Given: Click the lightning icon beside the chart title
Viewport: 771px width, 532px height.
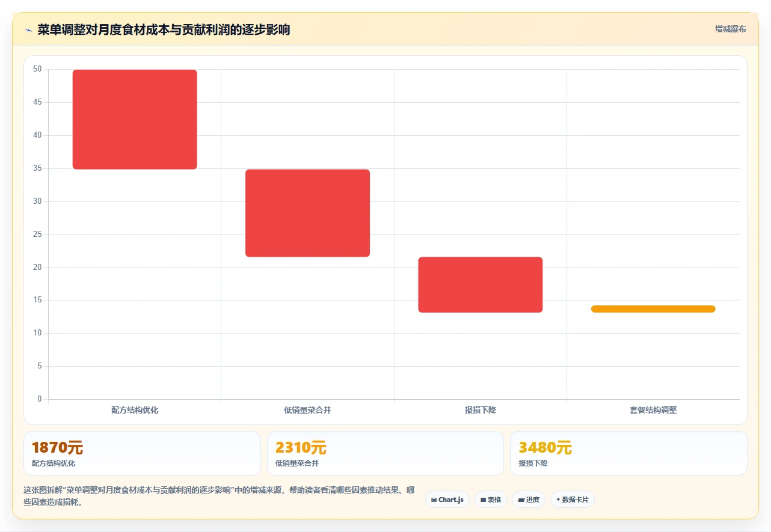Looking at the screenshot, I should point(28,30).
